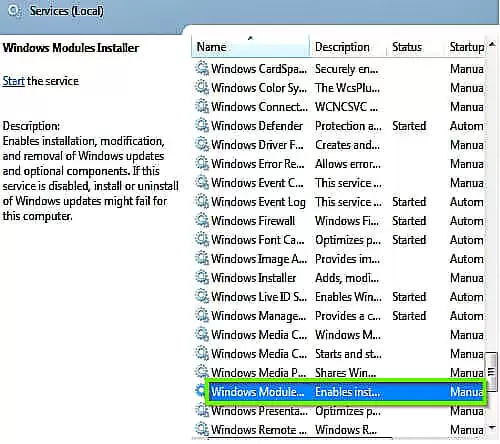Viewport: 500px width, 444px height.
Task: Click the 'Protection a...' description cell
Action: coord(348,126)
